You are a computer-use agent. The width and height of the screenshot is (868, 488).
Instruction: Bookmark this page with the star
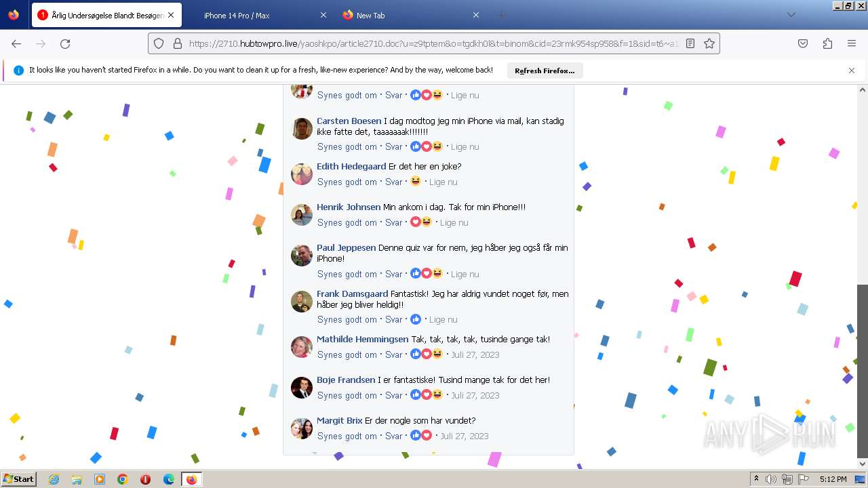709,43
